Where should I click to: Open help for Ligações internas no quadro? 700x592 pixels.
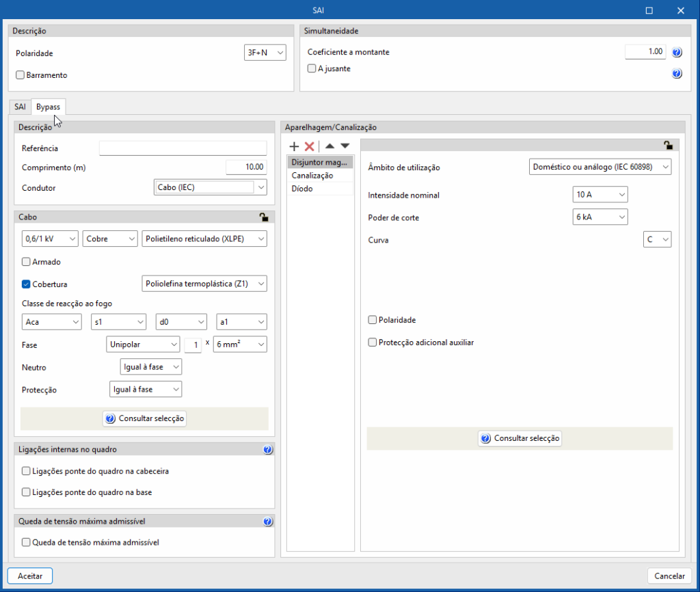click(x=267, y=450)
